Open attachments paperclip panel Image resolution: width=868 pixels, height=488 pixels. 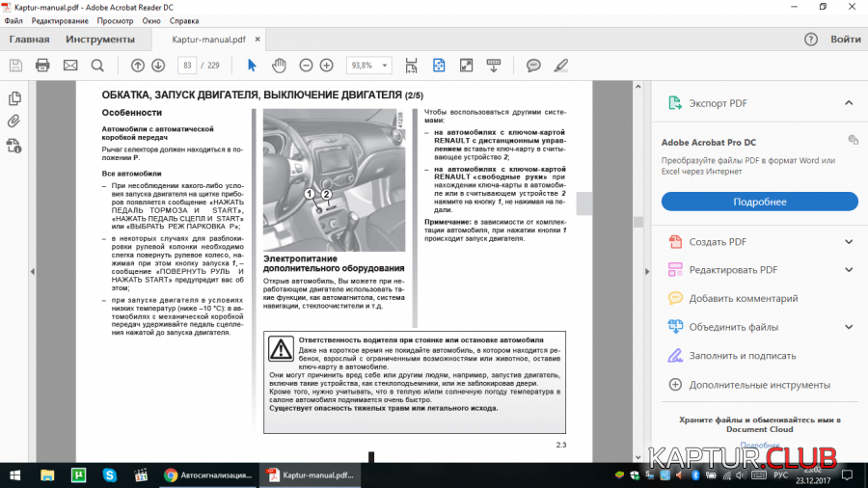point(14,122)
